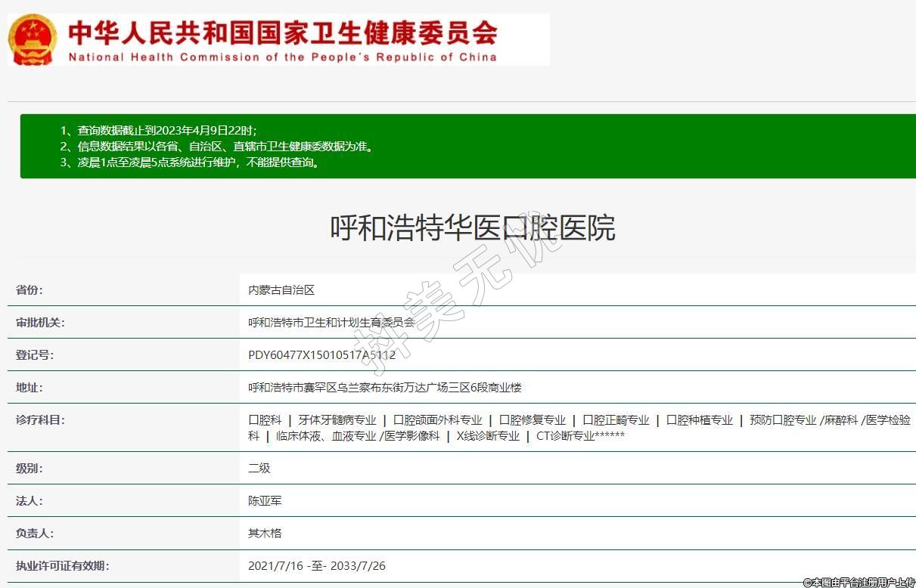The width and height of the screenshot is (916, 588).
Task: Select the 内蒙古自治区 province value
Action: pyautogui.click(x=281, y=290)
